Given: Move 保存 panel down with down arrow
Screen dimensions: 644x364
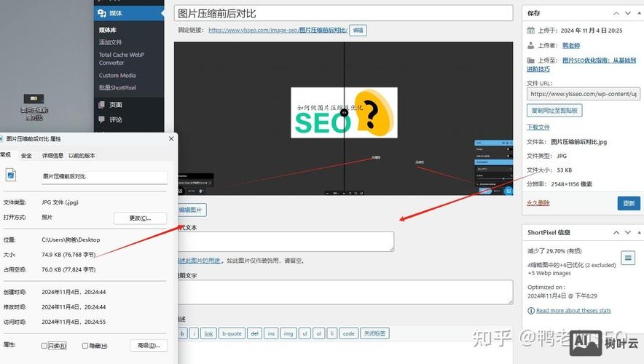Looking at the screenshot, I should pyautogui.click(x=627, y=13).
